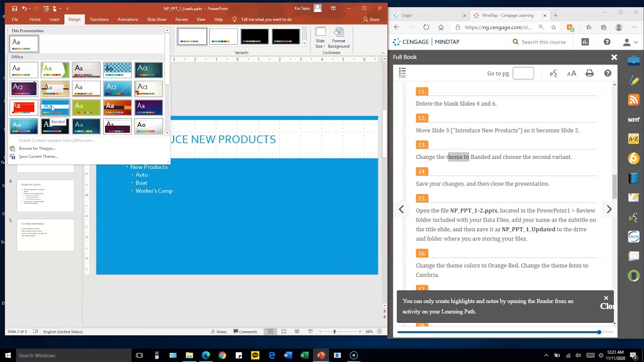This screenshot has width=644, height=362.
Task: Fit slide to current window icon
Action: [380, 331]
